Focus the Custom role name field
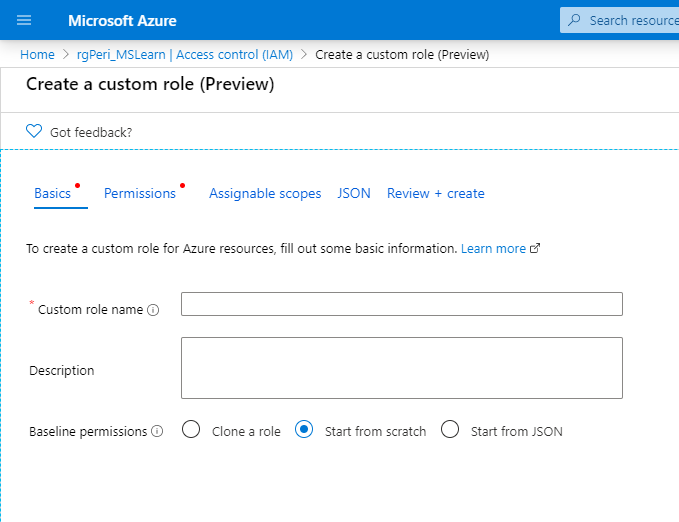The image size is (679, 522). point(401,304)
